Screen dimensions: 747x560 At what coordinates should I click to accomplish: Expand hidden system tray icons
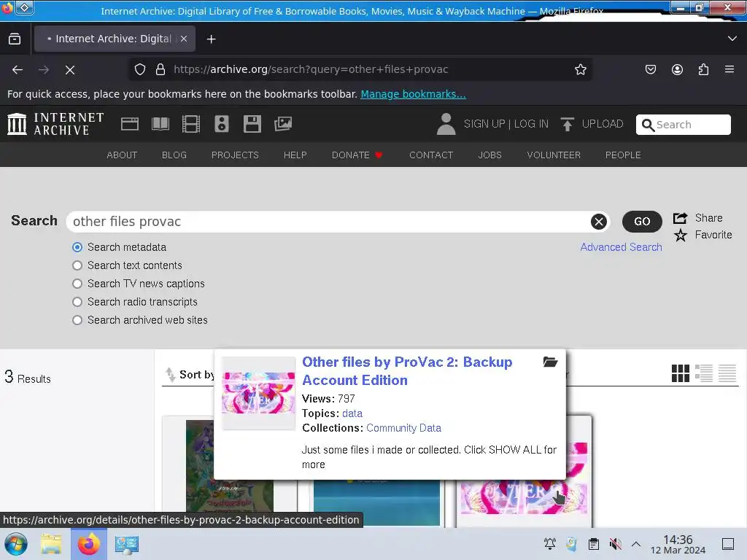(x=636, y=544)
